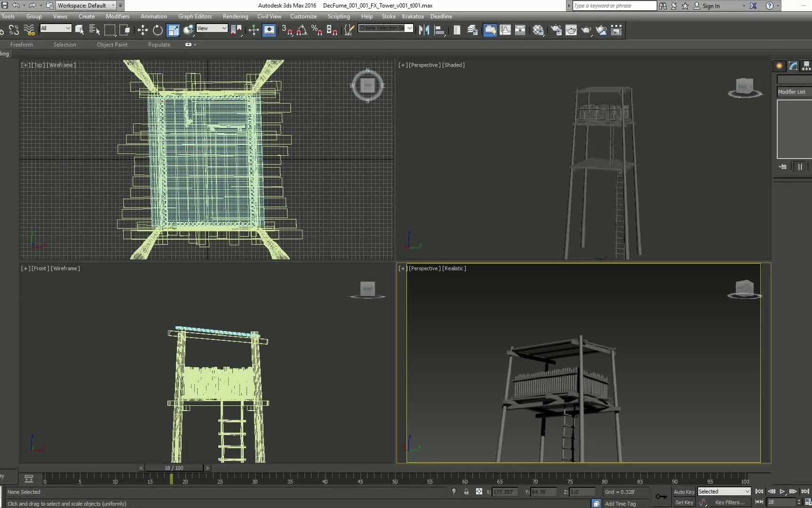Select the Scale tool
Viewport: 812px width, 508px height.
click(x=173, y=30)
